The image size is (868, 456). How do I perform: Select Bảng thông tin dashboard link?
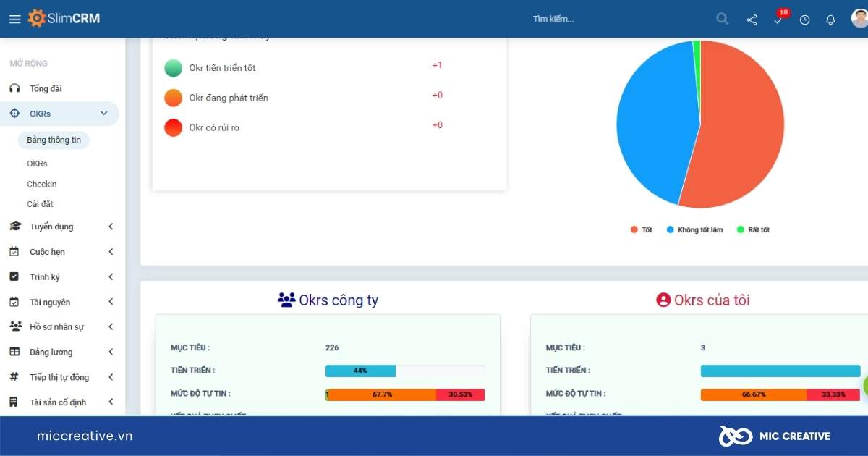click(54, 140)
